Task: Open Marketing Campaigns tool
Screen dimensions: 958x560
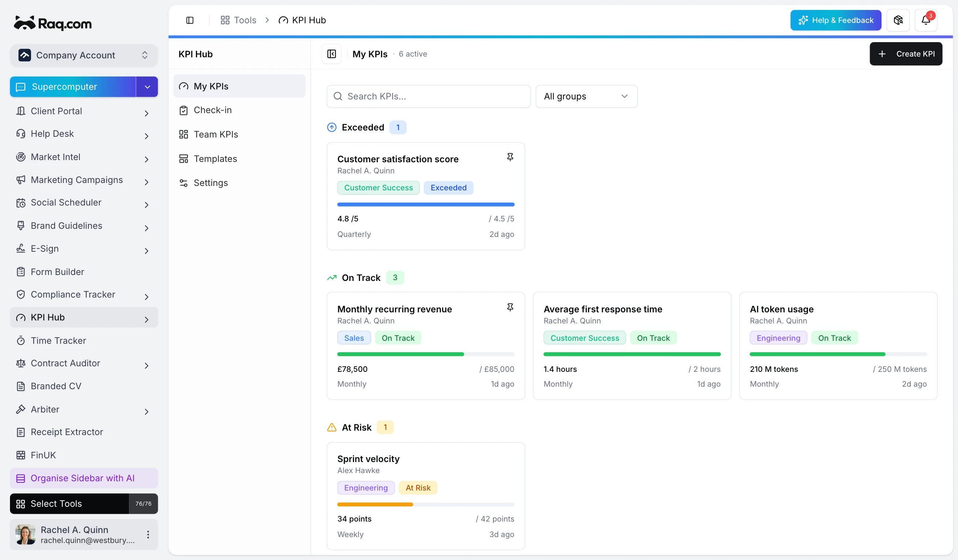Action: 84,180
